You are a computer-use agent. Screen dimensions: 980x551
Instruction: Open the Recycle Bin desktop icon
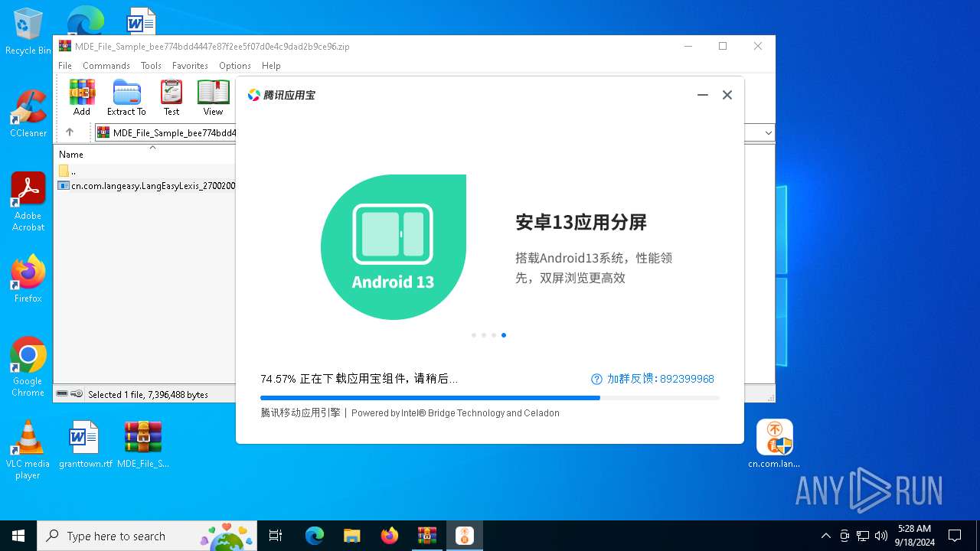click(28, 32)
